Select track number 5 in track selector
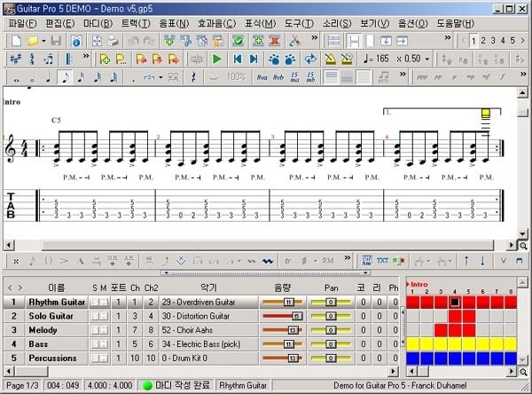 [x=512, y=41]
